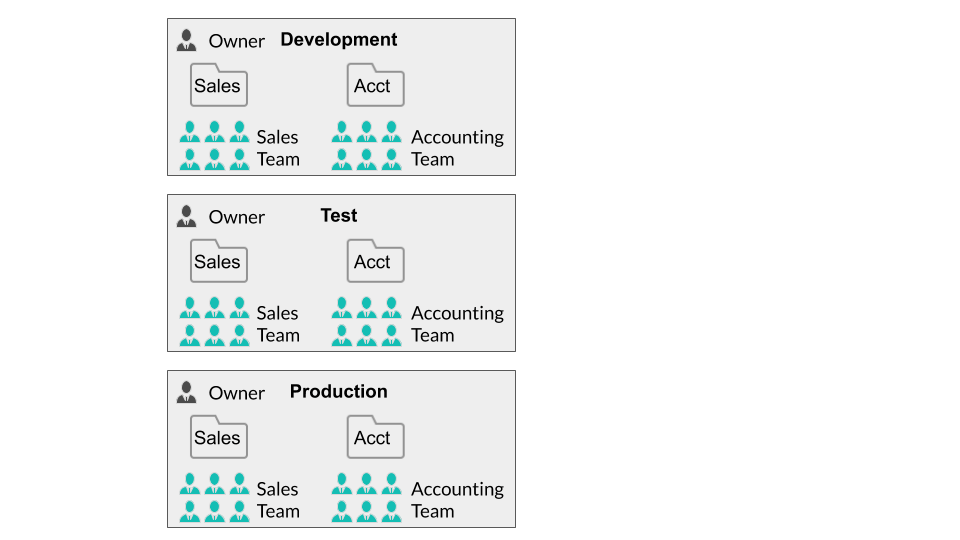Select Accounting Team people icons in Test

tap(366, 323)
